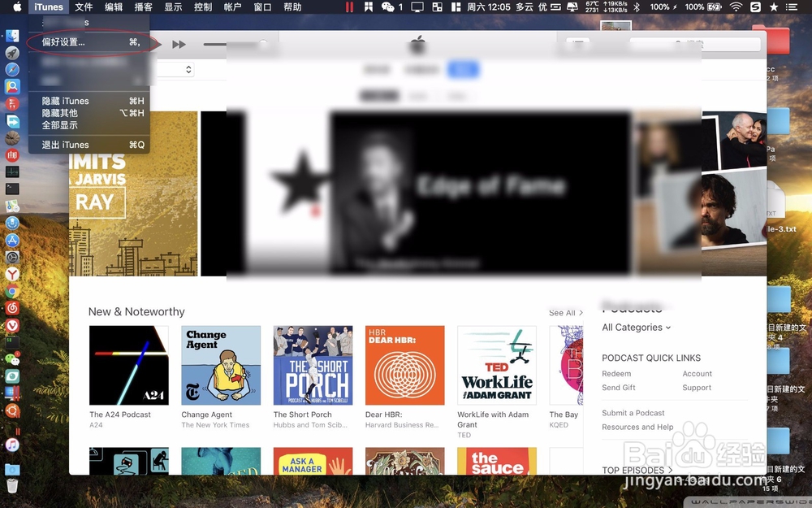Click WeChat status icon in menu bar
812x508 pixels.
(388, 7)
